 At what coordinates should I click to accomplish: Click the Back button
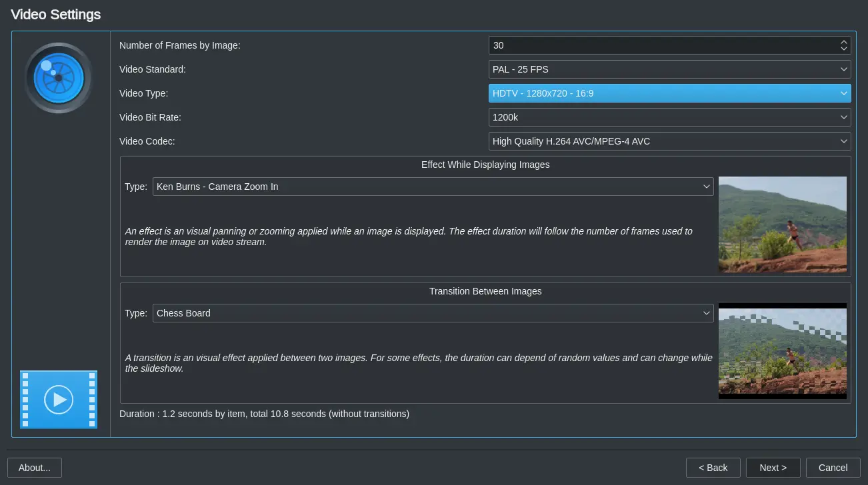tap(713, 467)
